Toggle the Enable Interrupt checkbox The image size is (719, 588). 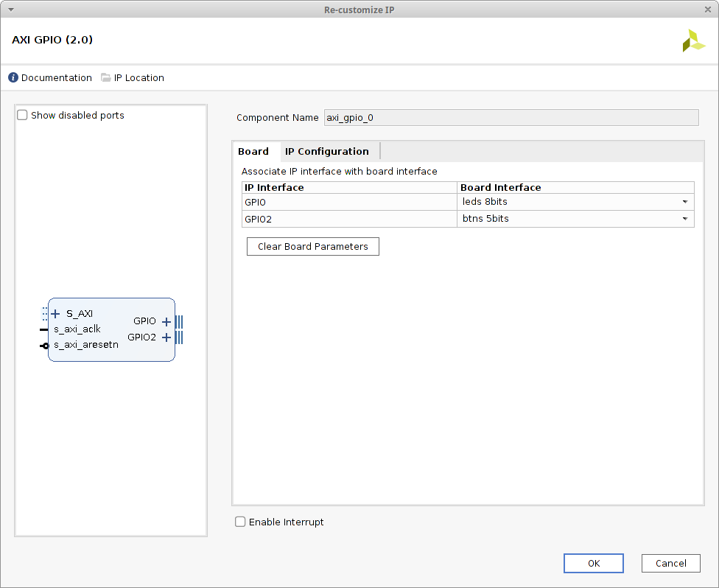[240, 522]
